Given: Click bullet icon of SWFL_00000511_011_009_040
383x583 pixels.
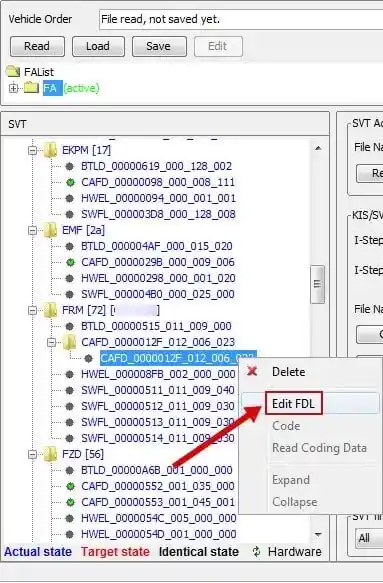Looking at the screenshot, I should pyautogui.click(x=70, y=390).
